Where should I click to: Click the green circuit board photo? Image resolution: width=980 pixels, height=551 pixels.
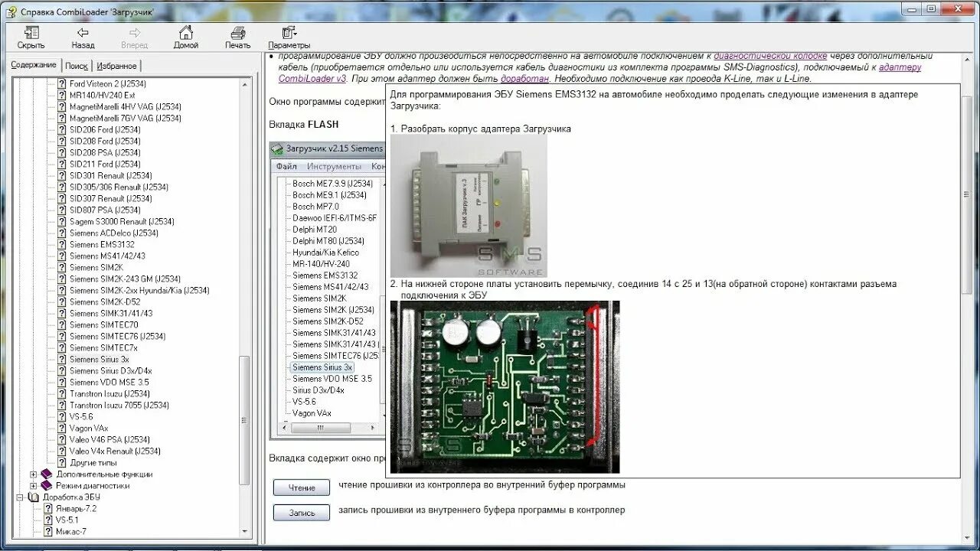tap(505, 386)
